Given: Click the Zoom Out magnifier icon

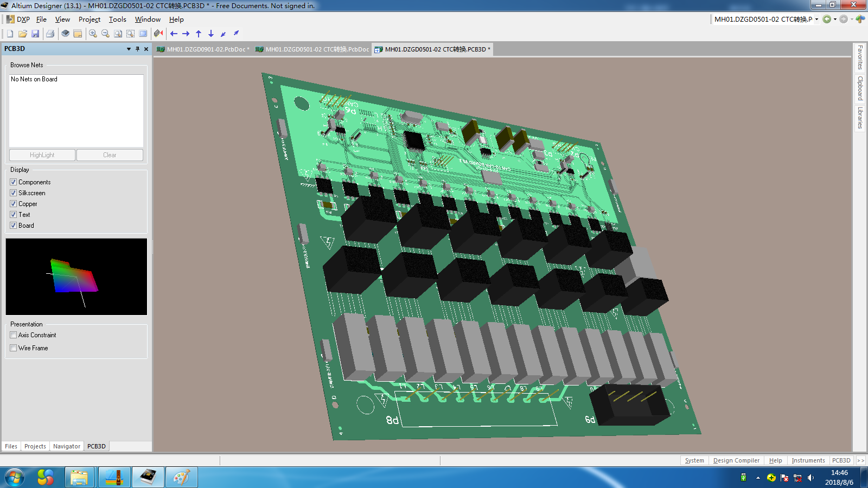Looking at the screenshot, I should [105, 34].
